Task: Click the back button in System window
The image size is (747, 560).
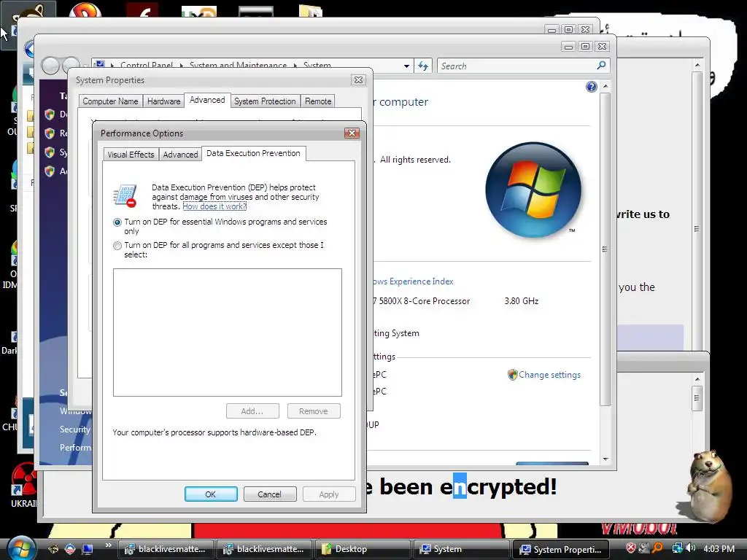Action: point(50,66)
